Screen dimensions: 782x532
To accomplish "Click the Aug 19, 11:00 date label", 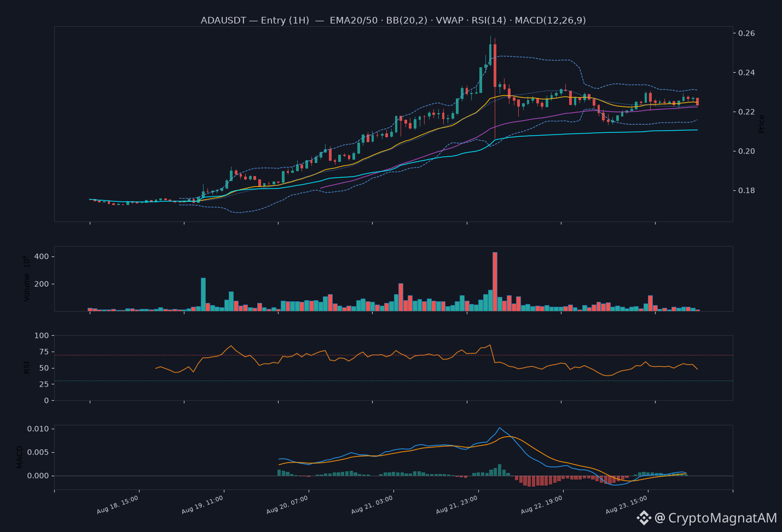I will (202, 505).
